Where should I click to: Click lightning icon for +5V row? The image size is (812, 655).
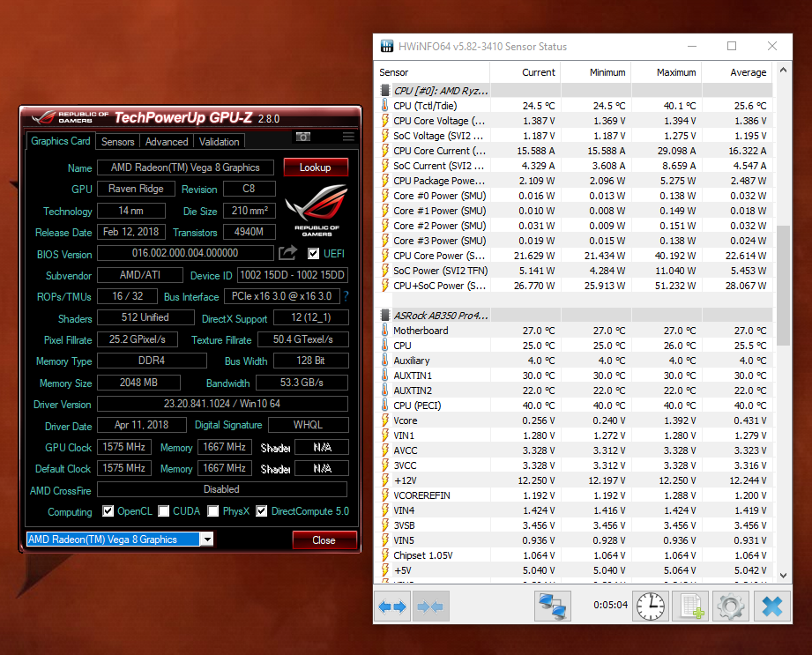click(x=384, y=570)
